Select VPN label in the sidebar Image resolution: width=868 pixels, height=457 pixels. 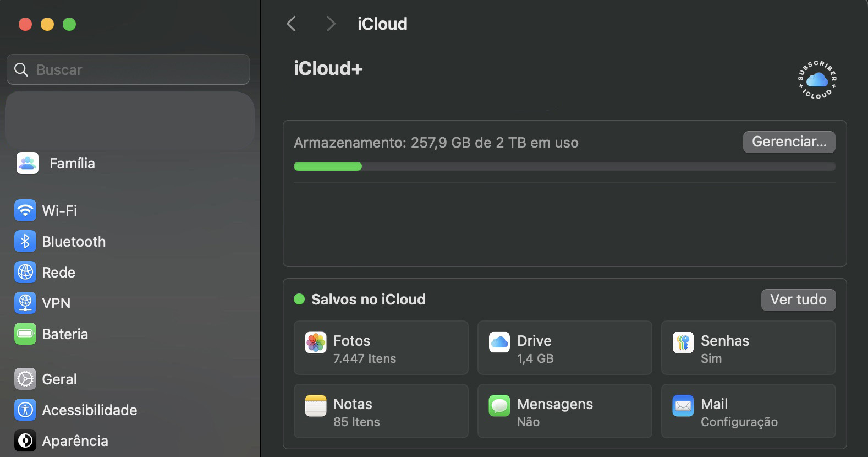(x=56, y=303)
